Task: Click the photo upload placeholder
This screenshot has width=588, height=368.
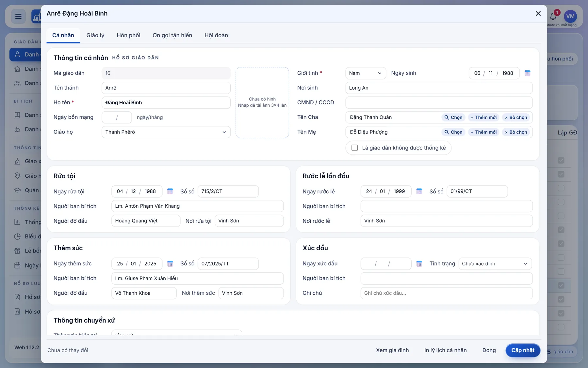Action: click(262, 102)
